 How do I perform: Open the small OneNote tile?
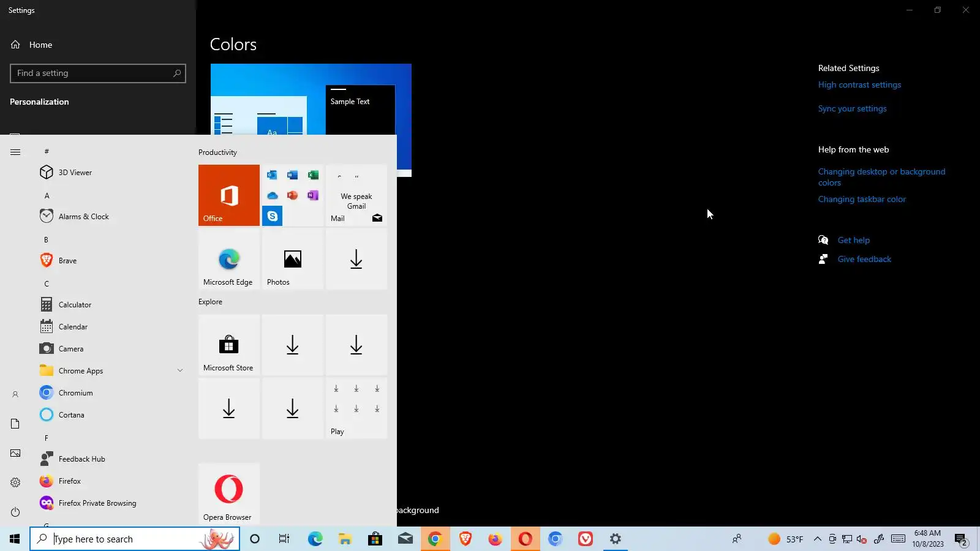313,195
